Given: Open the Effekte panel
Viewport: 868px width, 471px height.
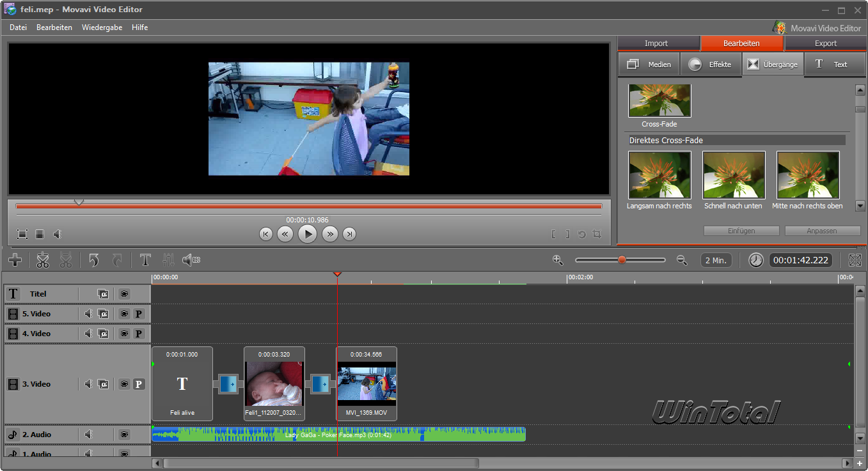Looking at the screenshot, I should click(711, 65).
